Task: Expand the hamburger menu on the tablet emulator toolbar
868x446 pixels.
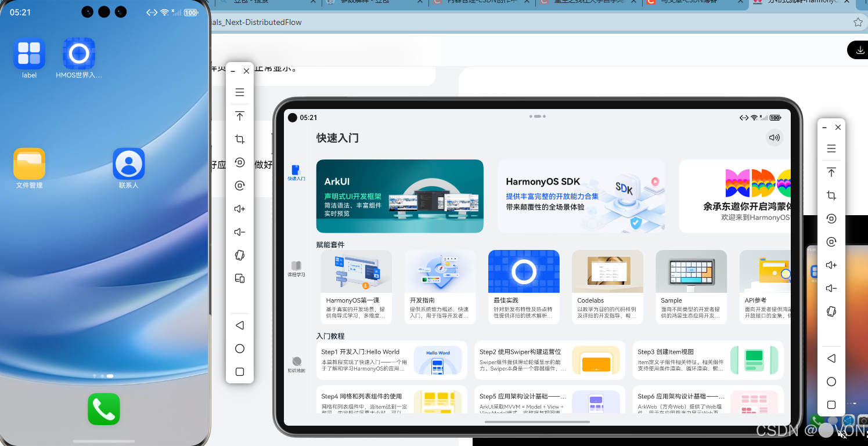Action: click(x=831, y=148)
